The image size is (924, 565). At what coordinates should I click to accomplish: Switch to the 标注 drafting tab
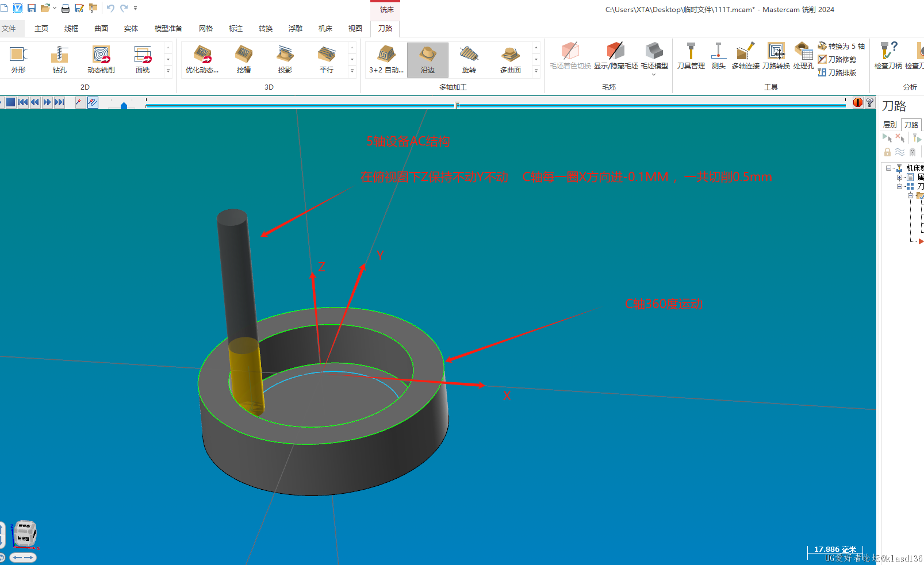[x=236, y=28]
